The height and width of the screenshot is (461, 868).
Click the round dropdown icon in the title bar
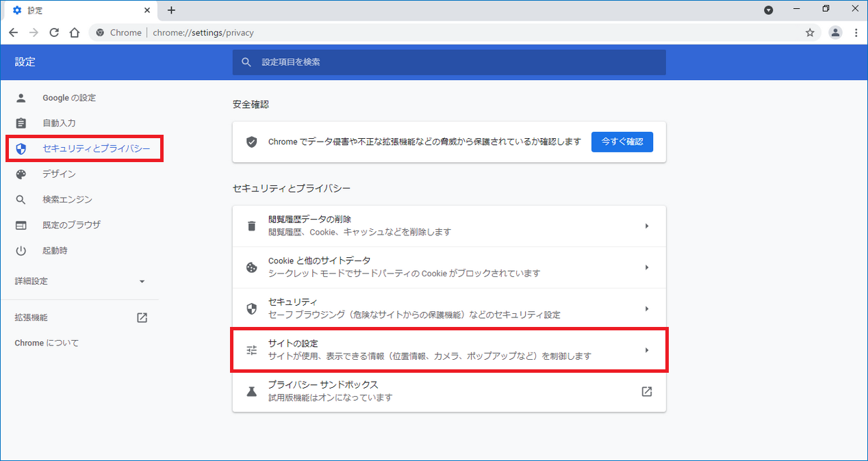pos(769,10)
